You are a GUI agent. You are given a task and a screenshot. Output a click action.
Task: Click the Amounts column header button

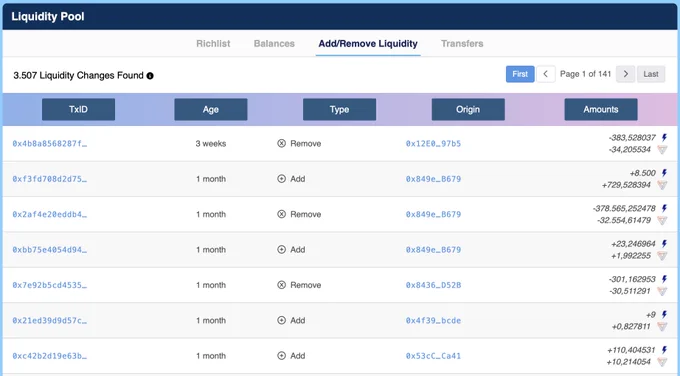[601, 109]
